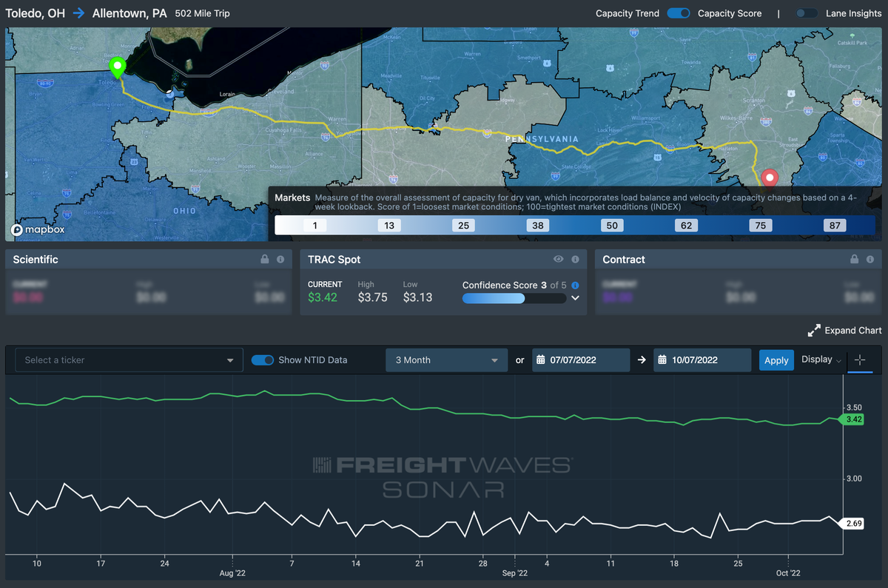888x588 pixels.
Task: Click the 2.69 white value label on chart
Action: (851, 524)
